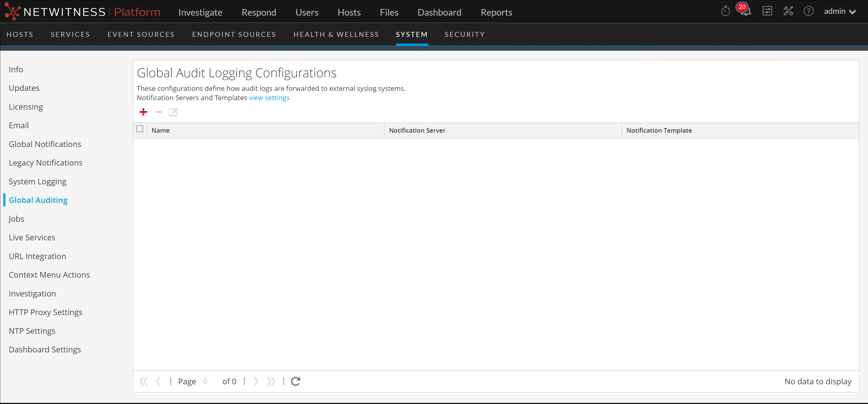Toggle the select-all checkbox in table header
Screen dimensions: 868x404
click(x=140, y=129)
